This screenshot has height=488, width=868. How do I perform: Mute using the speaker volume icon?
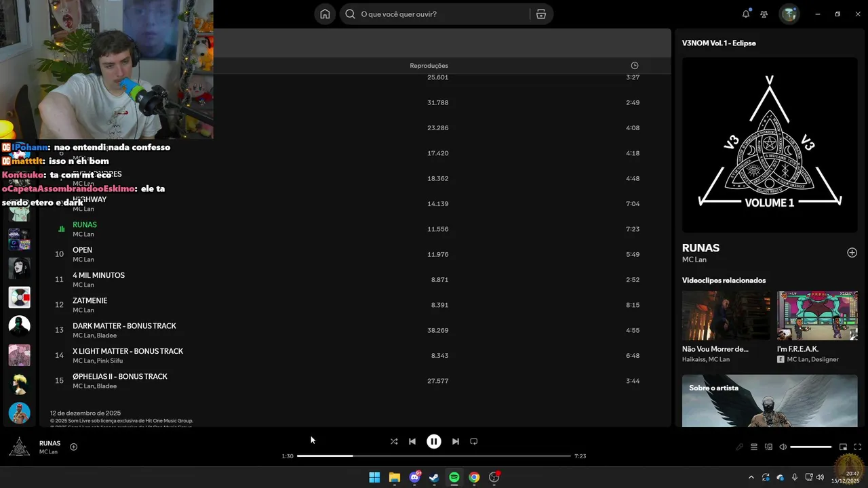tap(783, 447)
